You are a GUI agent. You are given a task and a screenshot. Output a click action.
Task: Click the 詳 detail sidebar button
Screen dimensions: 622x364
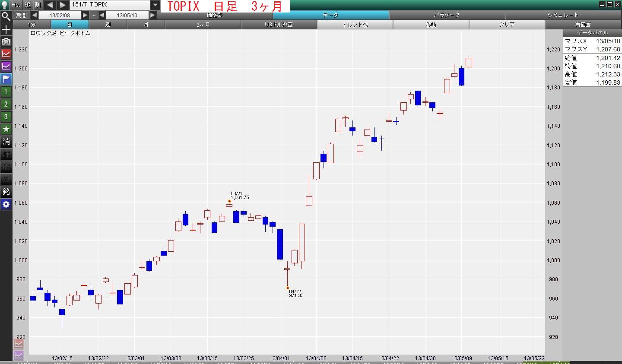(6, 154)
